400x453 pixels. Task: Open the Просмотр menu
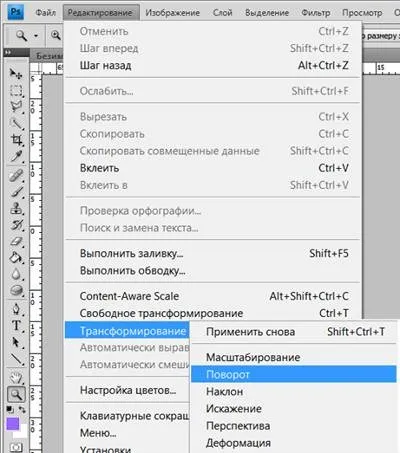point(362,13)
